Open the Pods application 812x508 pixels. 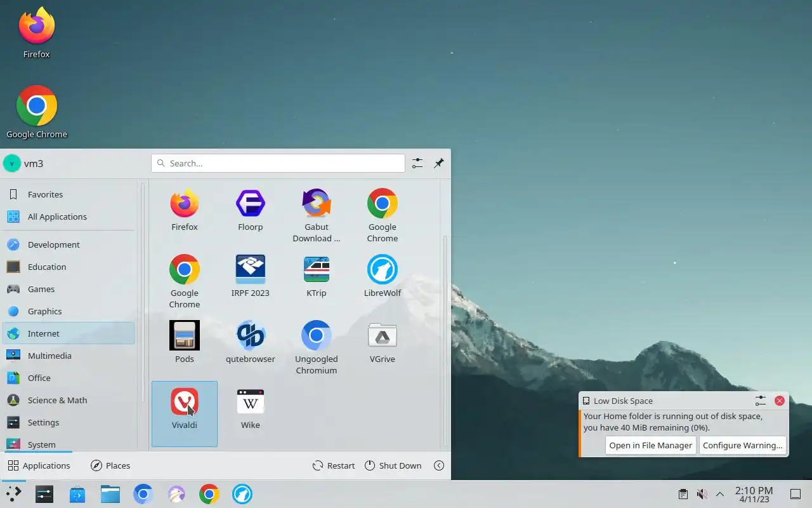point(185,342)
